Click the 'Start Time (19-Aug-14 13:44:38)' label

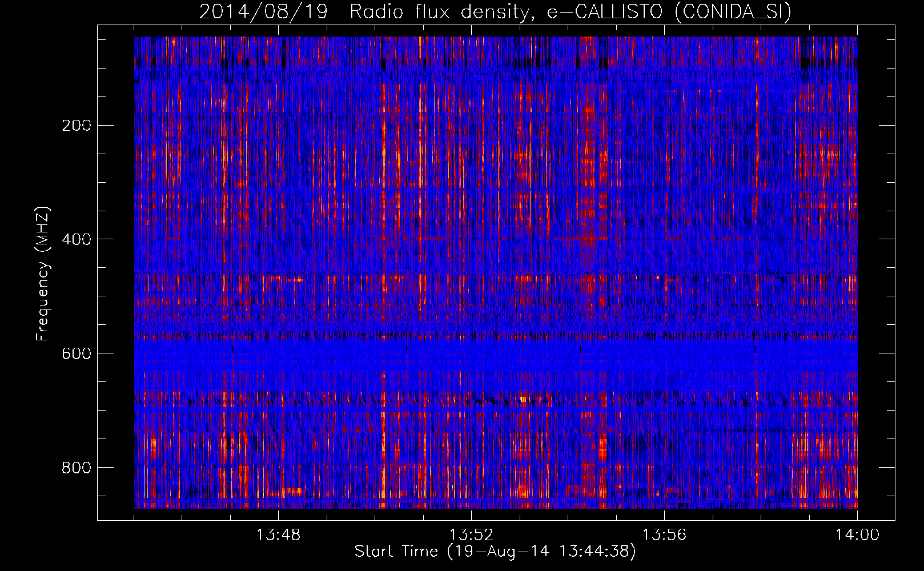(495, 552)
